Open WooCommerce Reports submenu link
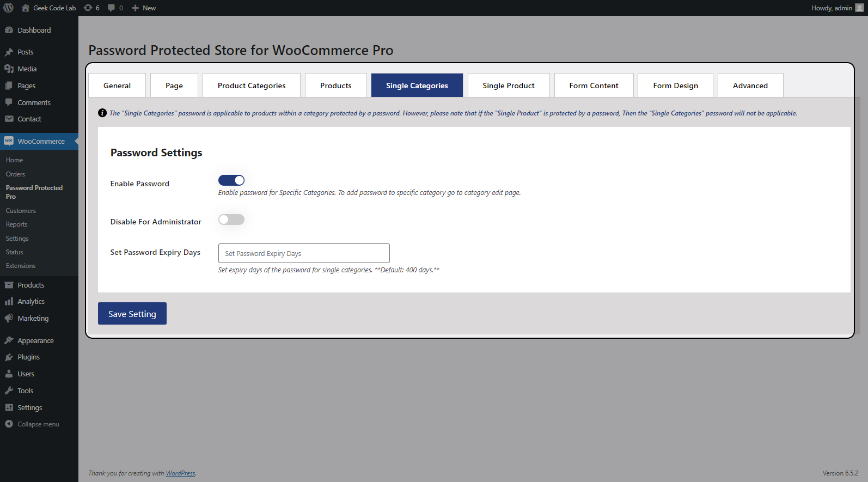This screenshot has height=482, width=868. [16, 224]
